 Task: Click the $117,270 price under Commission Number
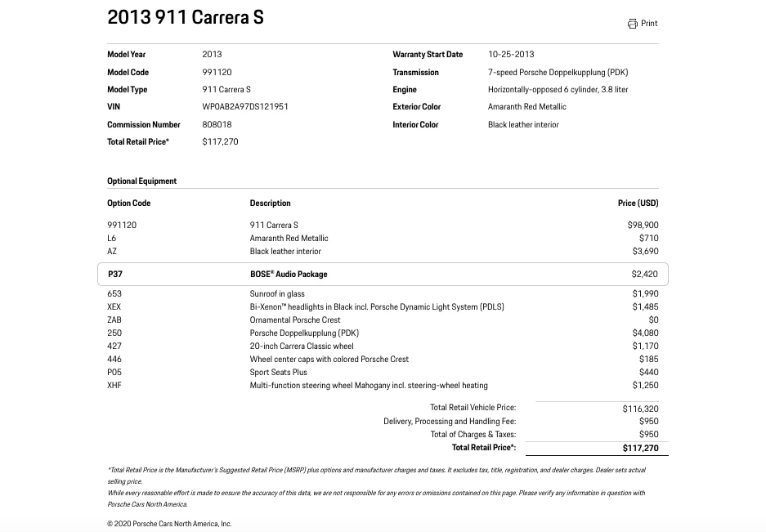221,141
